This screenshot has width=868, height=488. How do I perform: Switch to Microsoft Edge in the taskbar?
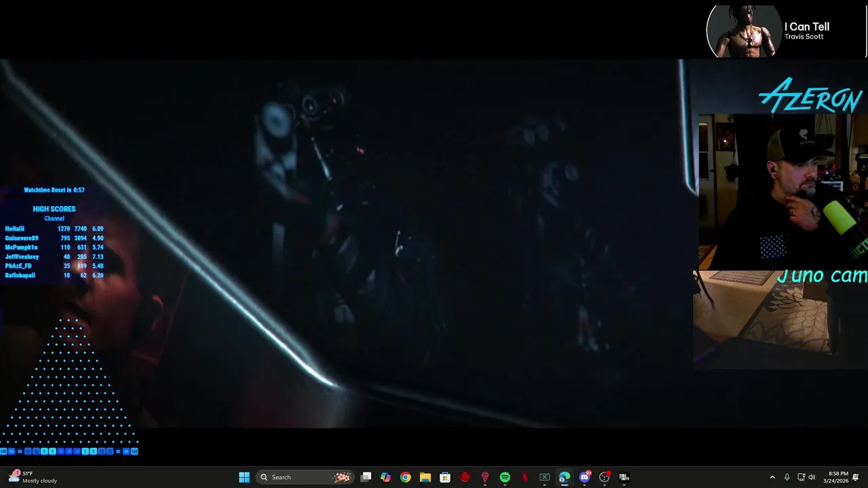tap(564, 477)
